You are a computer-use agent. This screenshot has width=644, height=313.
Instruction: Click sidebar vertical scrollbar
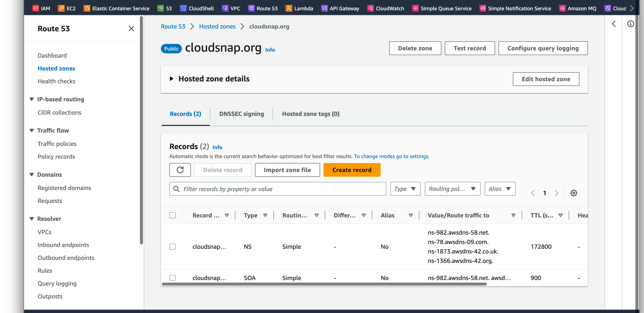click(x=141, y=130)
